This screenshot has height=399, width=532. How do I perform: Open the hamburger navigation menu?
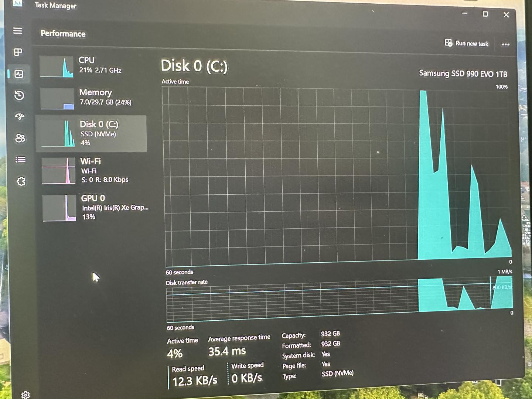point(17,31)
